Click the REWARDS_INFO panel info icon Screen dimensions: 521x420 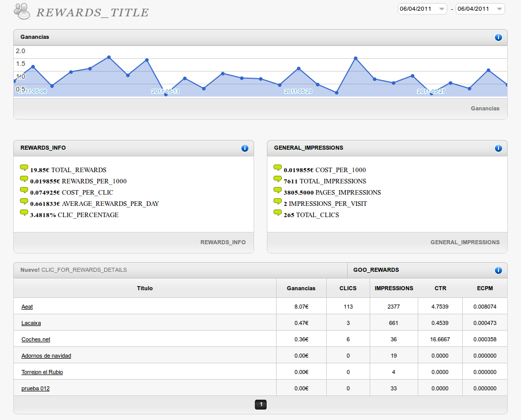click(244, 148)
